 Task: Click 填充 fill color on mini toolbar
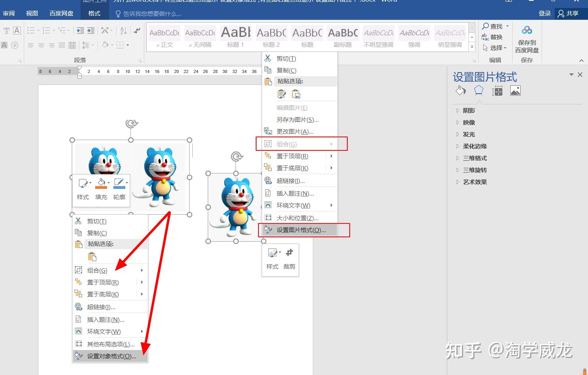click(x=101, y=189)
